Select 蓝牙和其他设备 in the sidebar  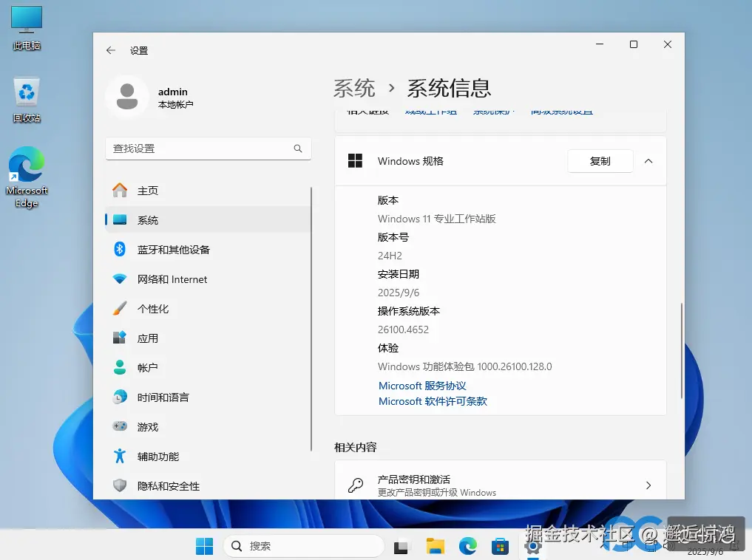tap(208, 249)
